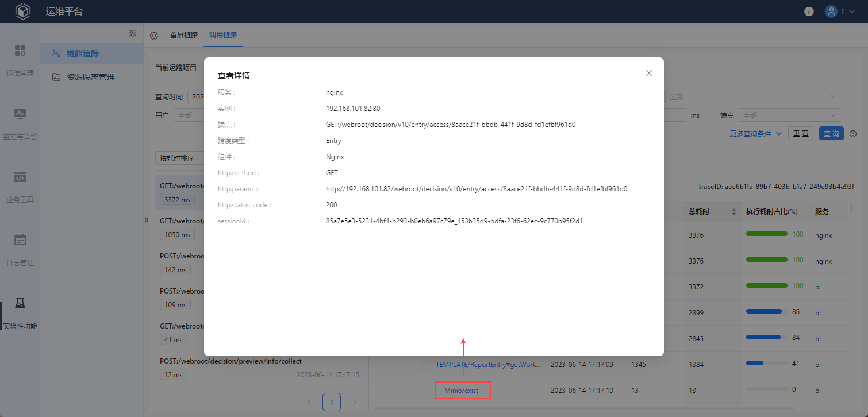The image size is (868, 417).
Task: Click the traceID text
Action: tap(777, 187)
